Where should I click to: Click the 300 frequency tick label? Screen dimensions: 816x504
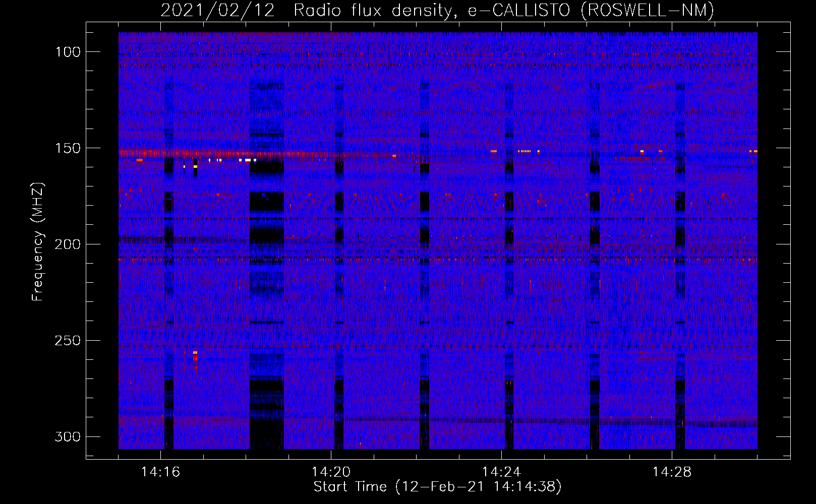[67, 437]
